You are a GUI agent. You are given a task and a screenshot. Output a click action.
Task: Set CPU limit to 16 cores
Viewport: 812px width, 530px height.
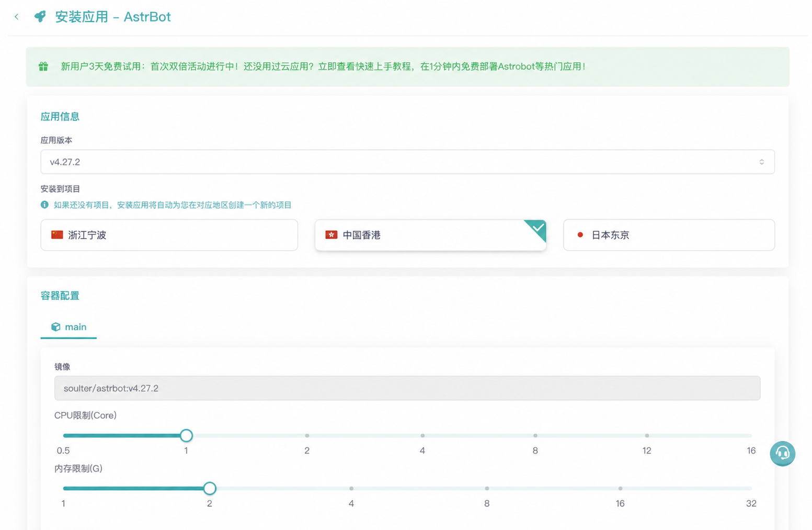point(751,435)
